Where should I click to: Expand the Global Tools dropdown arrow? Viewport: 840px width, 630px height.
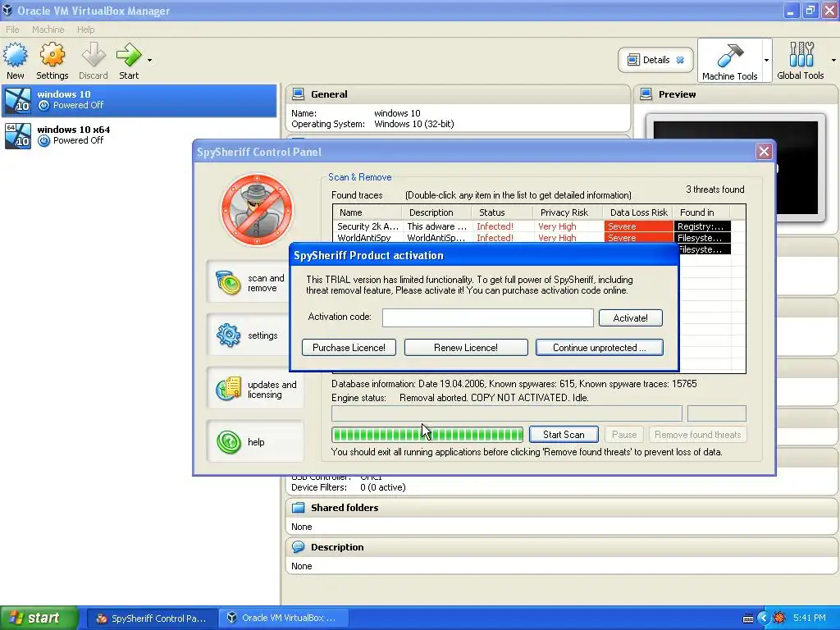pyautogui.click(x=833, y=60)
